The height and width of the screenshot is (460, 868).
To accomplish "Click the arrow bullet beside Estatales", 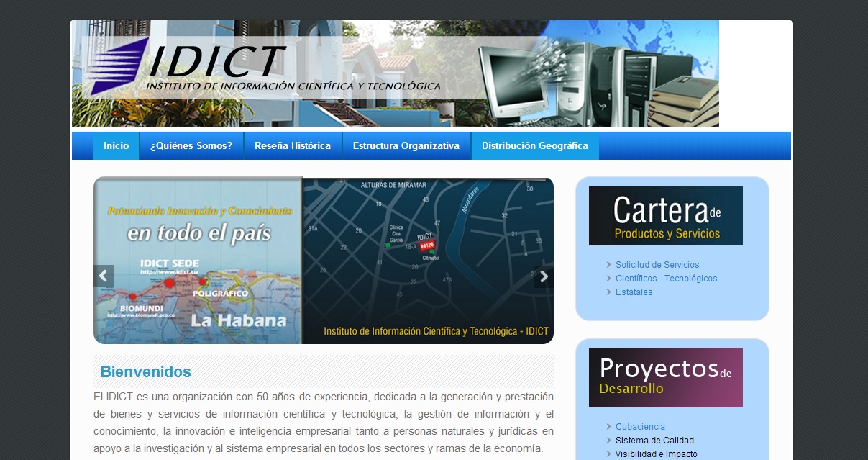I will pyautogui.click(x=609, y=292).
